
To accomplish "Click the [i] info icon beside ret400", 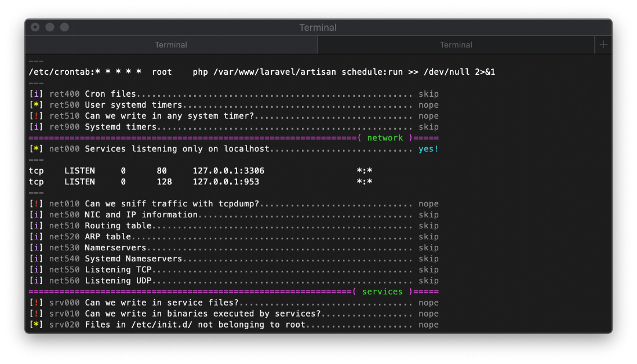I will click(x=36, y=93).
